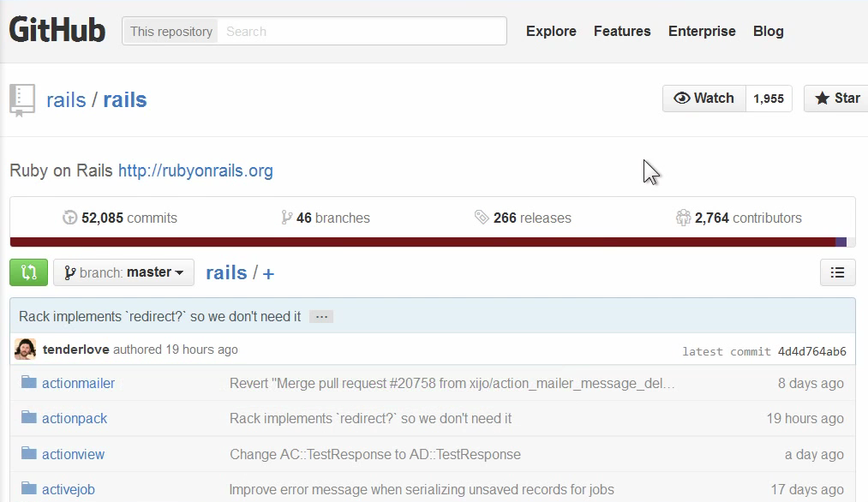Image resolution: width=868 pixels, height=502 pixels.
Task: Click the 'Ruby on Rails' description text
Action: pyautogui.click(x=61, y=170)
